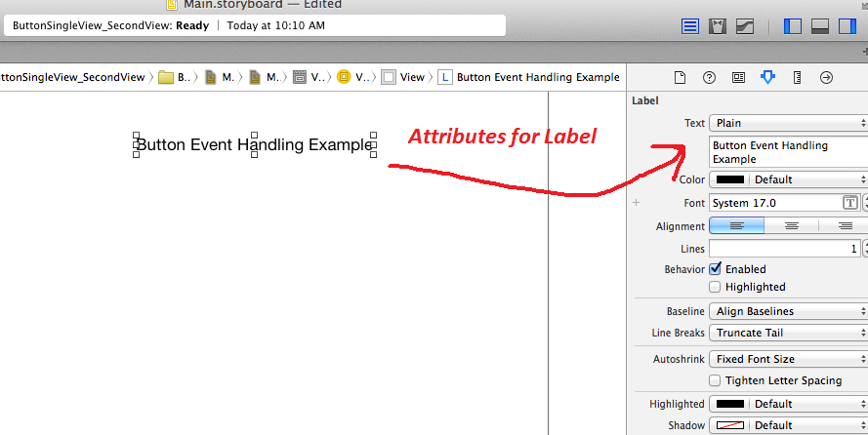Viewport: 868px width, 435px height.
Task: Uncheck the Enabled behavior checkbox
Action: click(x=716, y=269)
